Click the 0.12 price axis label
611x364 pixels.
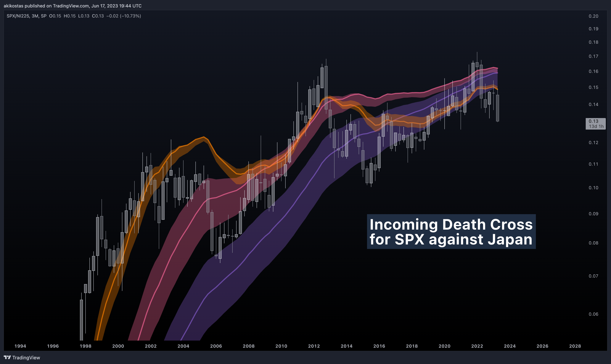coord(593,143)
